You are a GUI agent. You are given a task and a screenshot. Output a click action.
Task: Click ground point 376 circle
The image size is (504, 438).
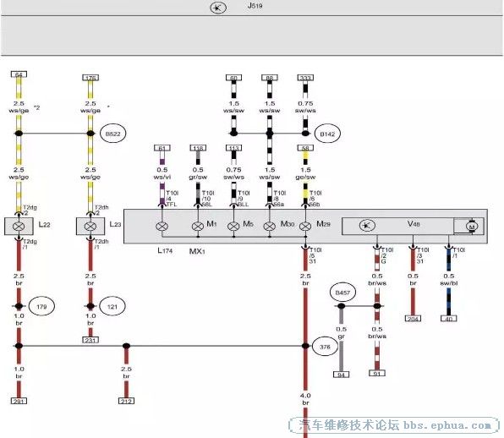(325, 347)
